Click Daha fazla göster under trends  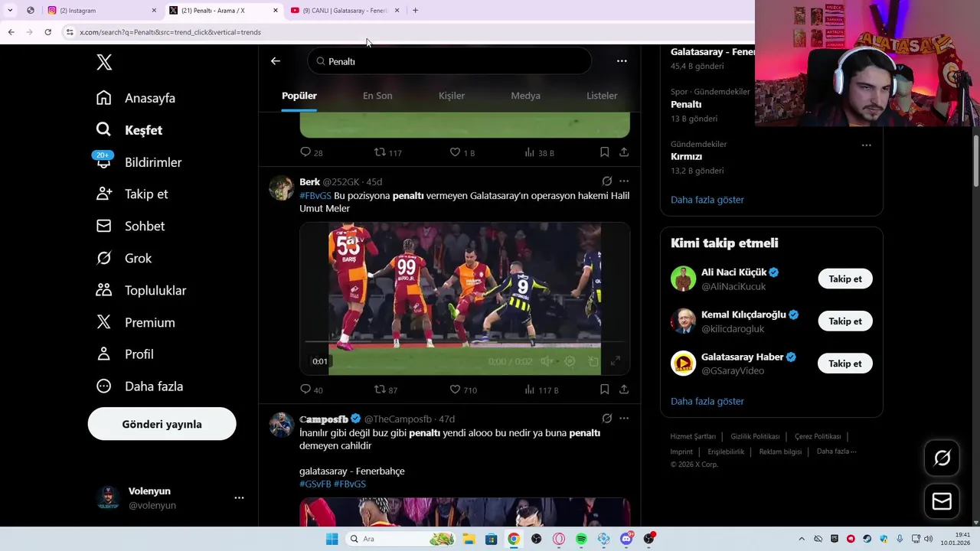pos(707,200)
